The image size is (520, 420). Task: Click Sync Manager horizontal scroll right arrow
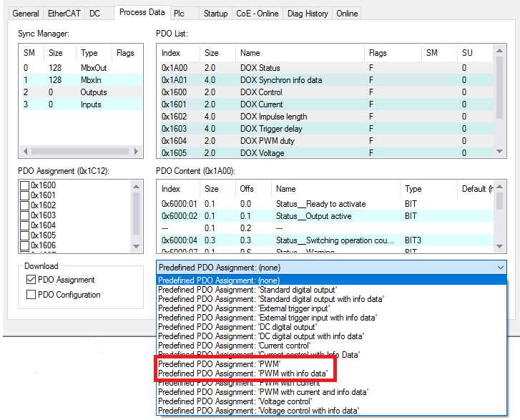coord(136,151)
